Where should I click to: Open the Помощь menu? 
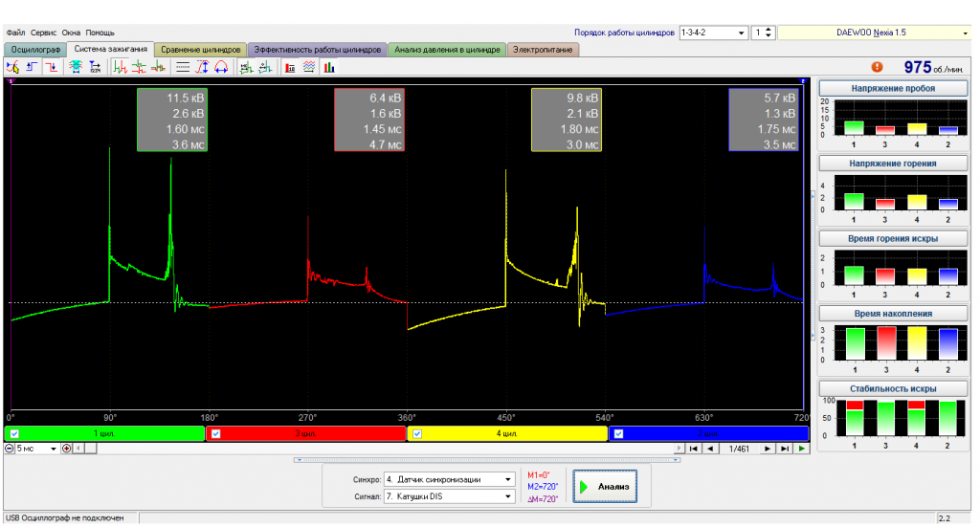point(100,33)
